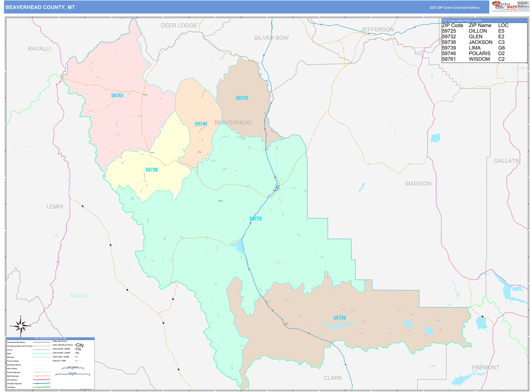Image resolution: width=532 pixels, height=392 pixels.
Task: Click the 'G6' grid location in the table
Action: (x=501, y=48)
